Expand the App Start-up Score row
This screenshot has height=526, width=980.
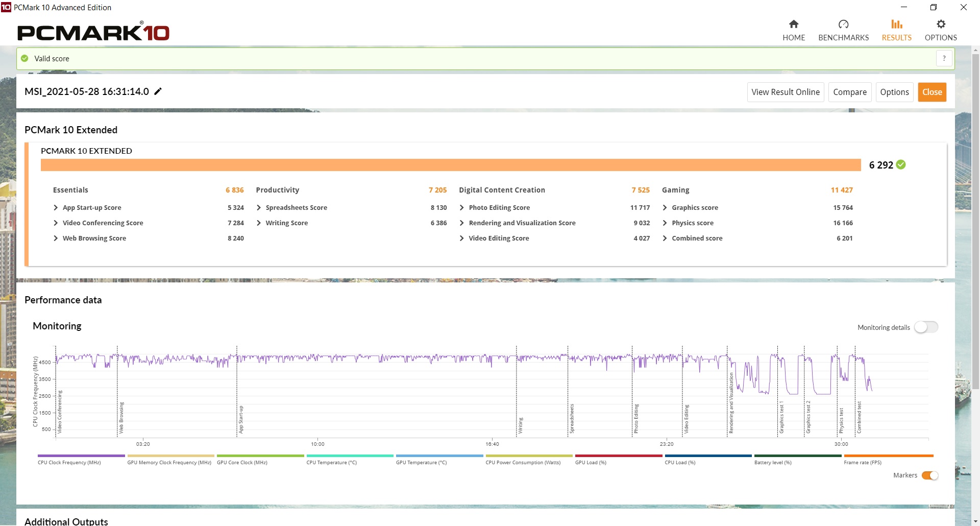(56, 208)
